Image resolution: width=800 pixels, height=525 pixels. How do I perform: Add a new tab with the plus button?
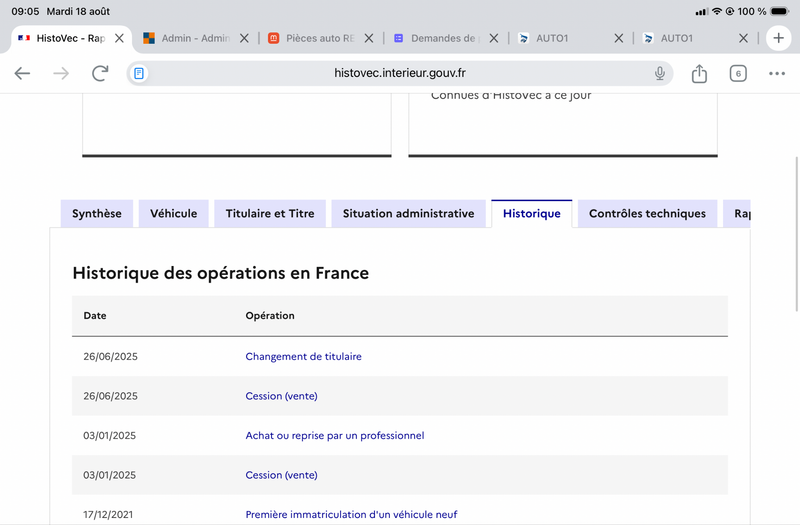(x=778, y=38)
